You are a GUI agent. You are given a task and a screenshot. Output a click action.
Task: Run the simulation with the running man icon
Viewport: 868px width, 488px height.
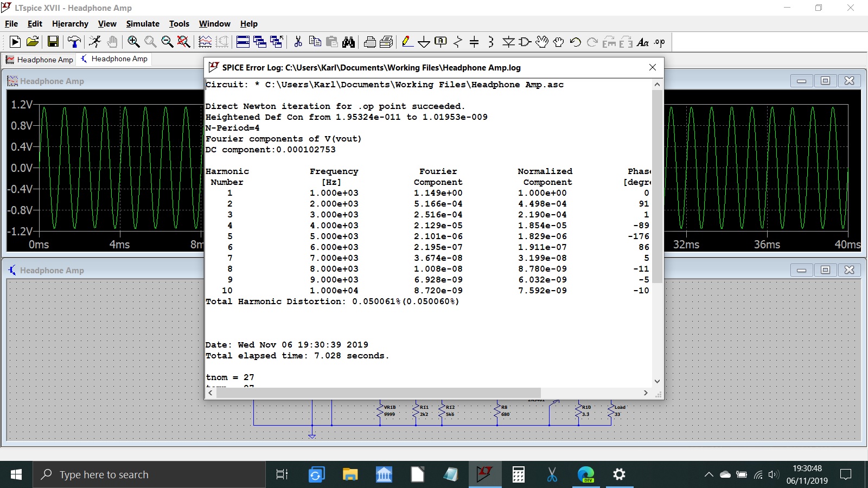pyautogui.click(x=95, y=42)
